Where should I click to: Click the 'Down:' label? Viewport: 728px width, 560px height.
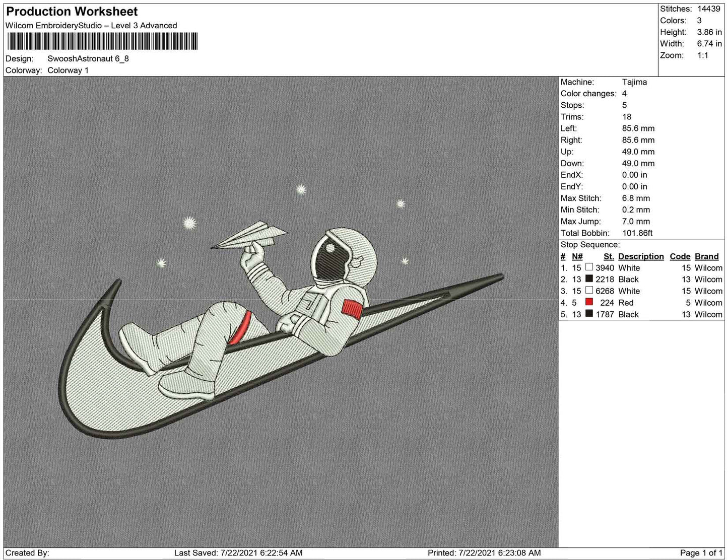[x=572, y=163]
